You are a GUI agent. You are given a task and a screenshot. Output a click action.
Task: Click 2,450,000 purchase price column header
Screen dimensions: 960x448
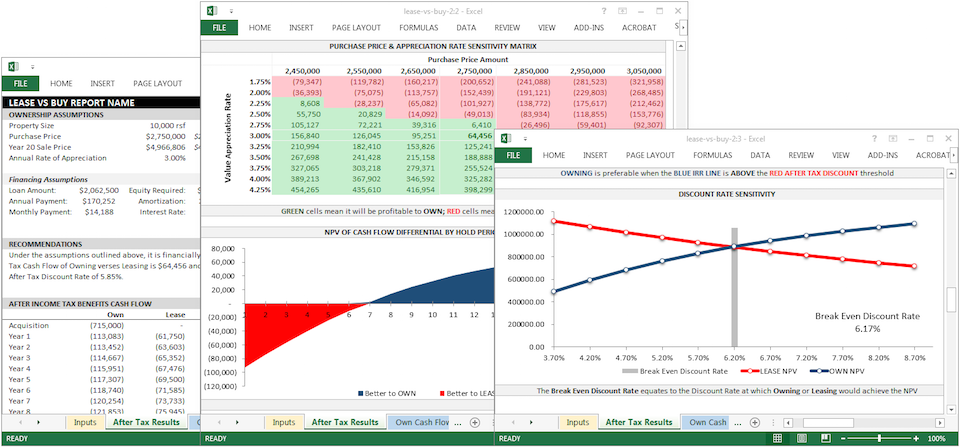[x=302, y=71]
